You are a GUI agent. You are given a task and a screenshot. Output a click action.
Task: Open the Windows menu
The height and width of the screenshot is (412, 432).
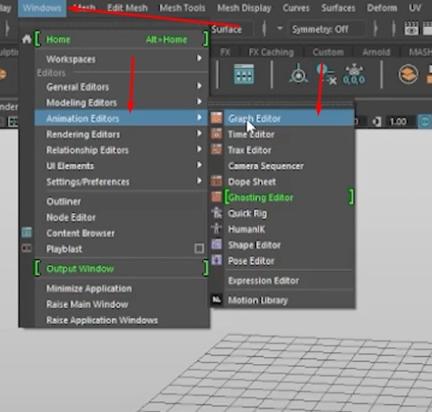[x=42, y=8]
